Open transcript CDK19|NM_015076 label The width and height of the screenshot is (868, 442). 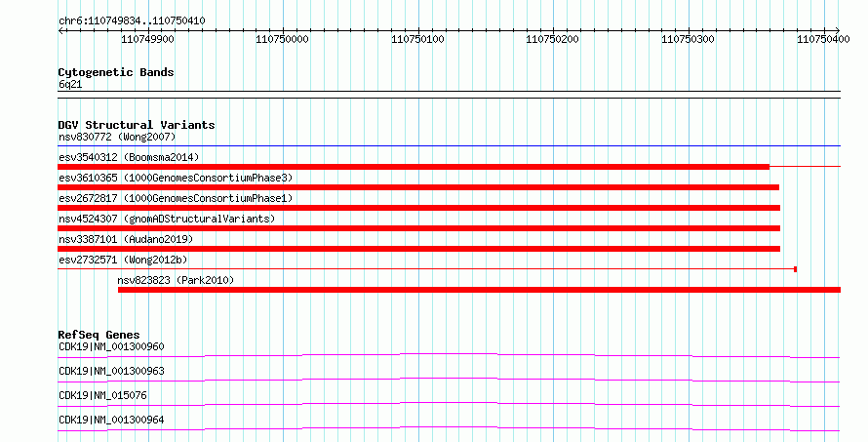(102, 395)
